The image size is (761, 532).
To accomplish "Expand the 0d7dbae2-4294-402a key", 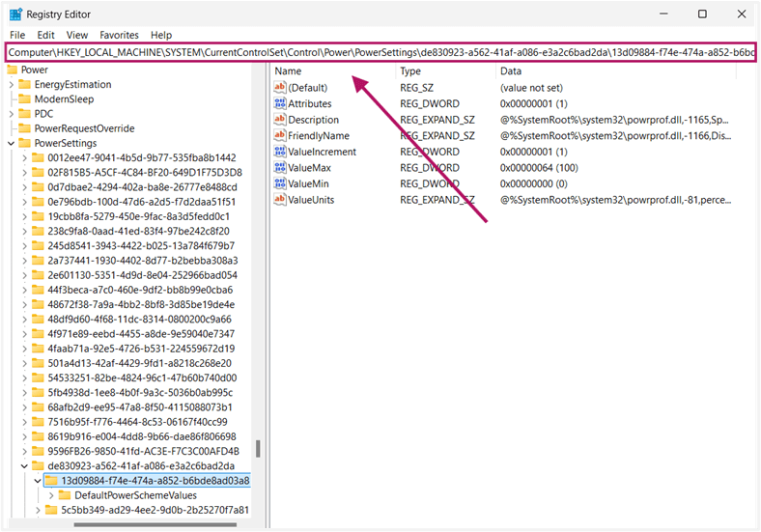I will 25,187.
